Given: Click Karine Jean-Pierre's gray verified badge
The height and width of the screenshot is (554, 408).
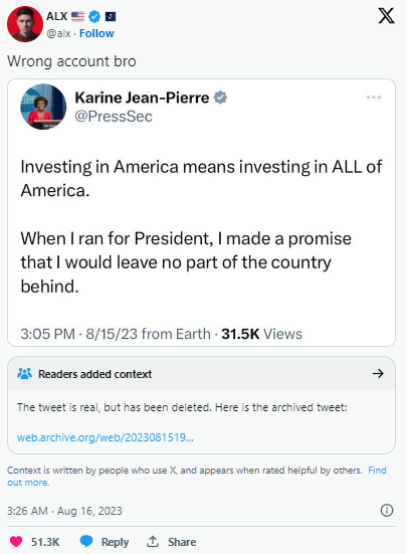Looking at the screenshot, I should pos(220,98).
